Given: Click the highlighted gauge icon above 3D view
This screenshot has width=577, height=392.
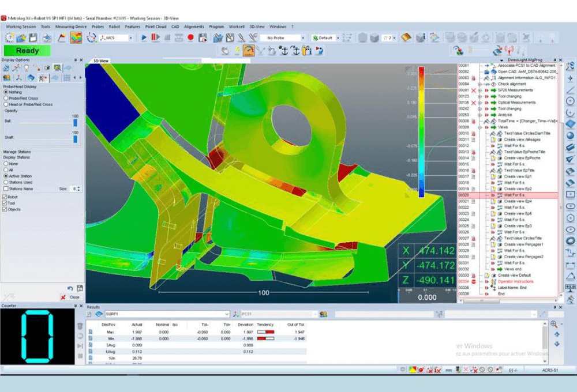Looking at the screenshot, I should [x=248, y=51].
